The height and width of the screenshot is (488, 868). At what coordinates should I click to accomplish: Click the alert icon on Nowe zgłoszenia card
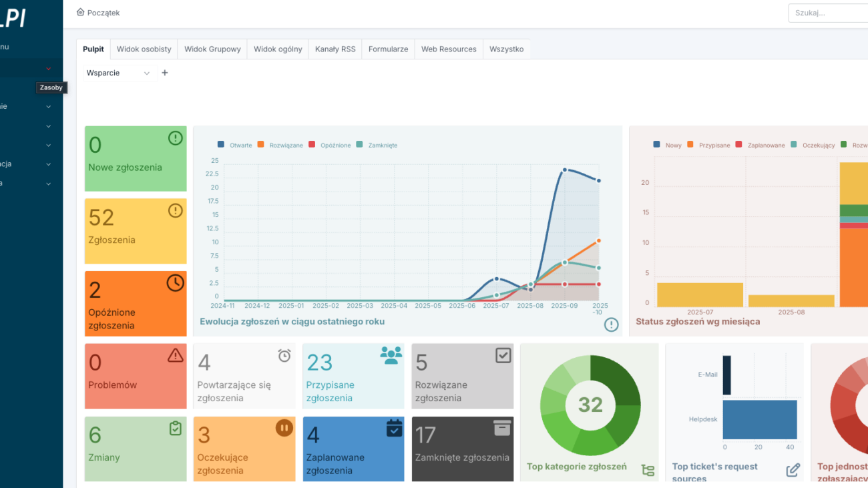click(175, 138)
